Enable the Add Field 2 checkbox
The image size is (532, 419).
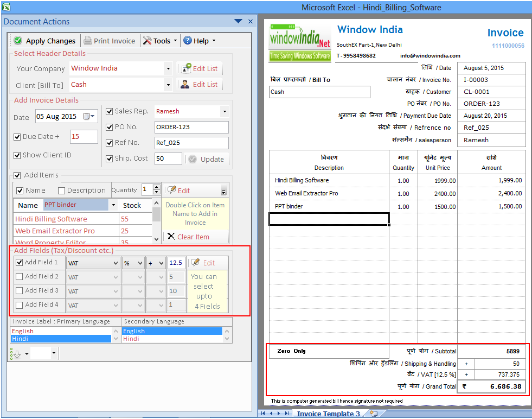pyautogui.click(x=20, y=276)
